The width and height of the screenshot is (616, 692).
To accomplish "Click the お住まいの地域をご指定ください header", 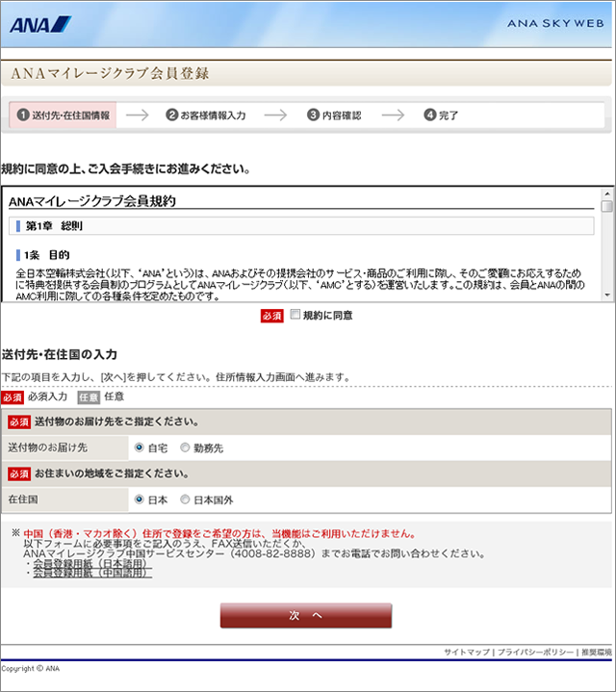I will [x=112, y=474].
